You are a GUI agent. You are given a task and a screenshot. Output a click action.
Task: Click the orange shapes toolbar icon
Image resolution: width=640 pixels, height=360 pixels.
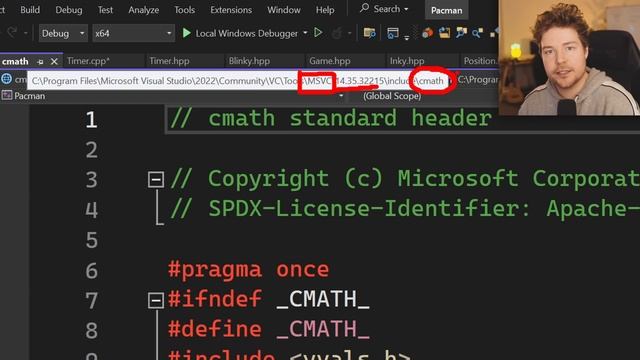point(427,33)
